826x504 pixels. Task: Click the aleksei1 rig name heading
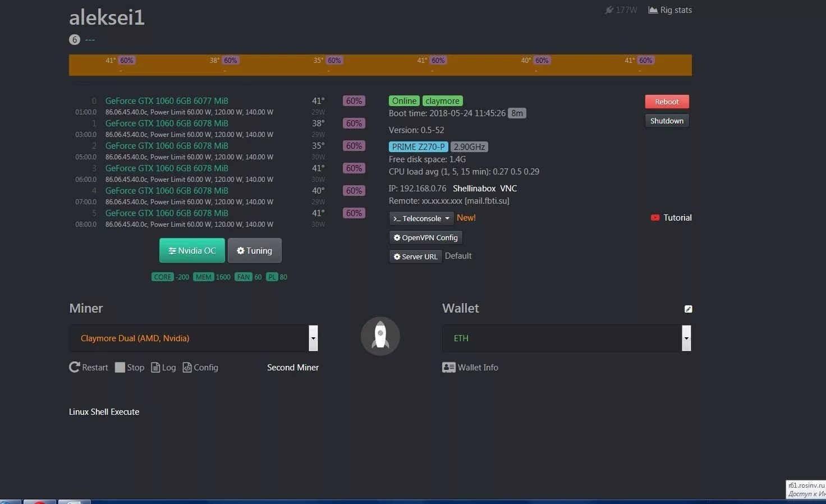[107, 17]
